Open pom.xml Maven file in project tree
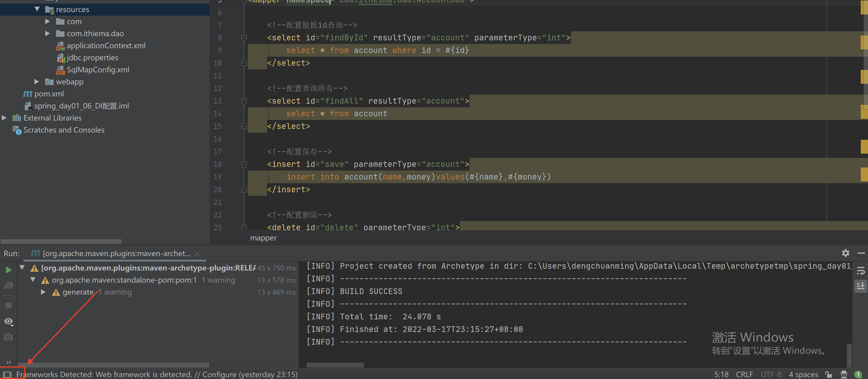Screen dimensions: 868x379 pyautogui.click(x=49, y=94)
